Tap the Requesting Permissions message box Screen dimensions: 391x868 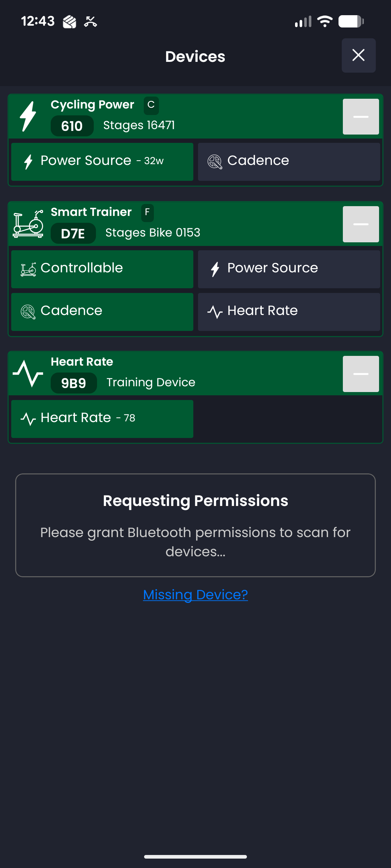pyautogui.click(x=195, y=525)
